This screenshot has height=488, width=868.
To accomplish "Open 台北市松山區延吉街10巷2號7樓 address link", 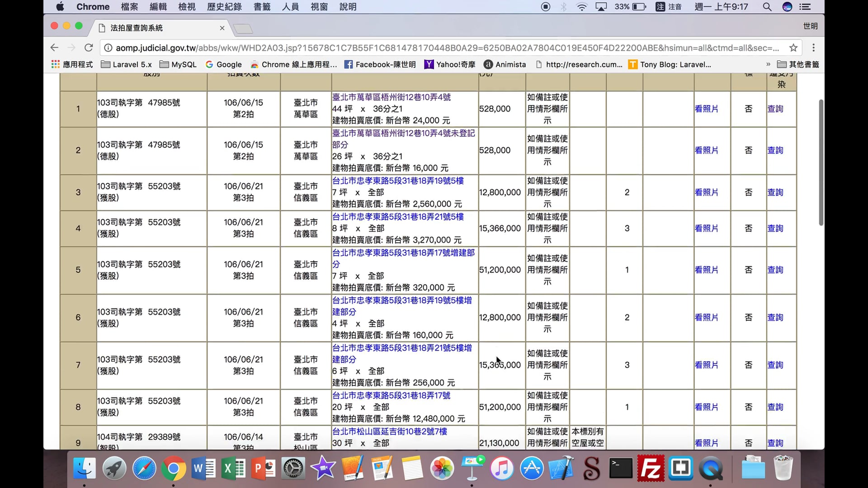I will (x=389, y=432).
